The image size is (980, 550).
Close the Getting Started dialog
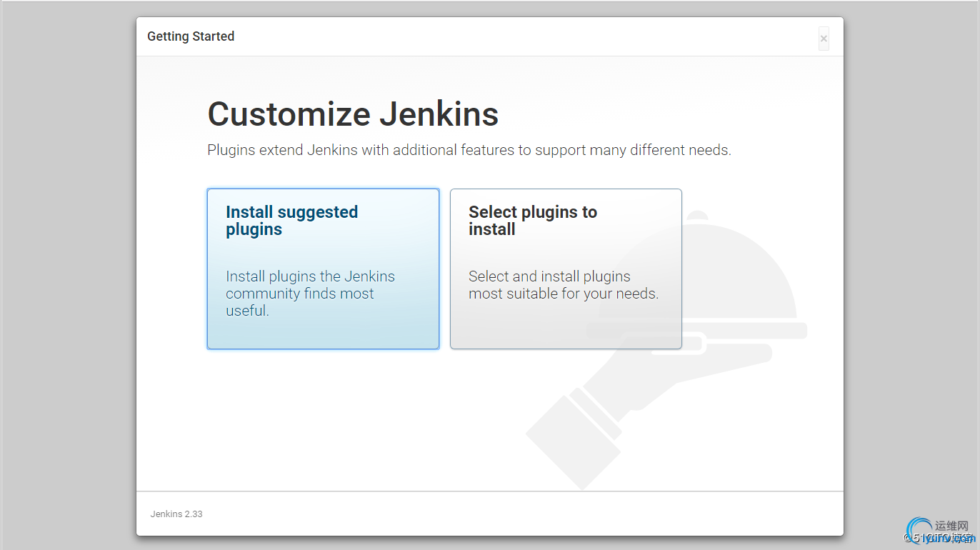(824, 39)
